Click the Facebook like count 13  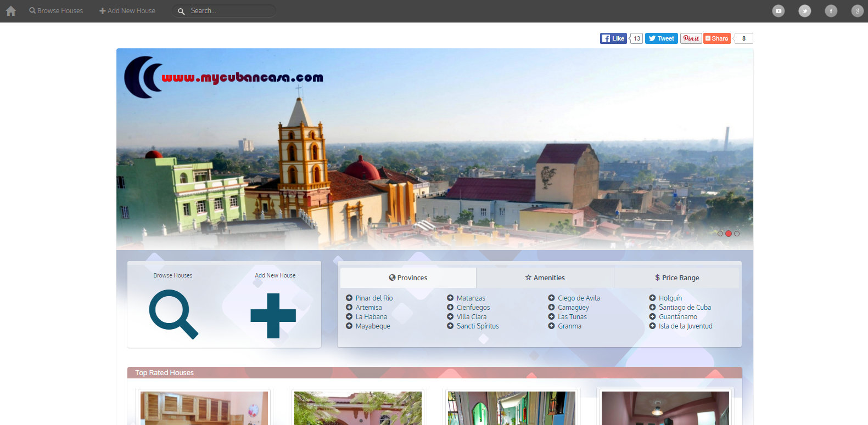click(636, 38)
